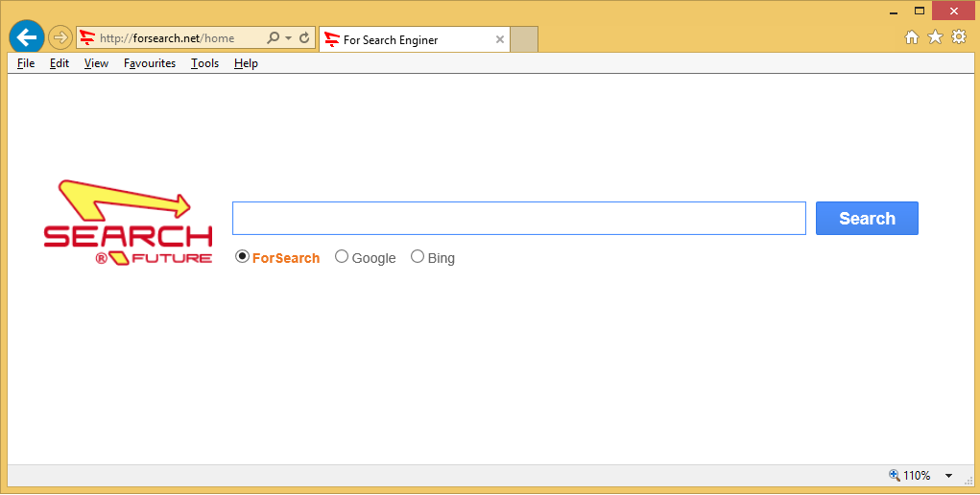Open a new blank tab
980x495 pixels.
coord(524,39)
